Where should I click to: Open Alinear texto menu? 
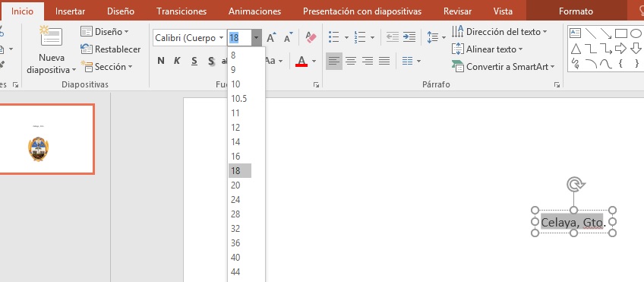(x=487, y=49)
